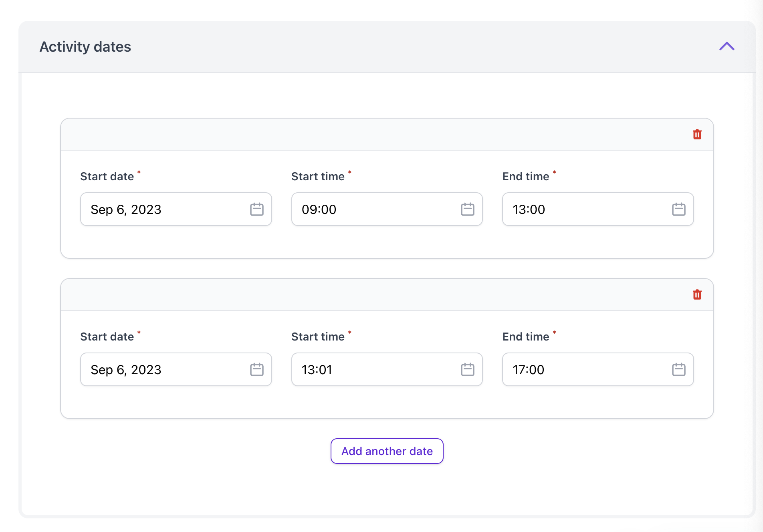Click the 09:00 start time value
This screenshot has width=763, height=532.
point(319,210)
